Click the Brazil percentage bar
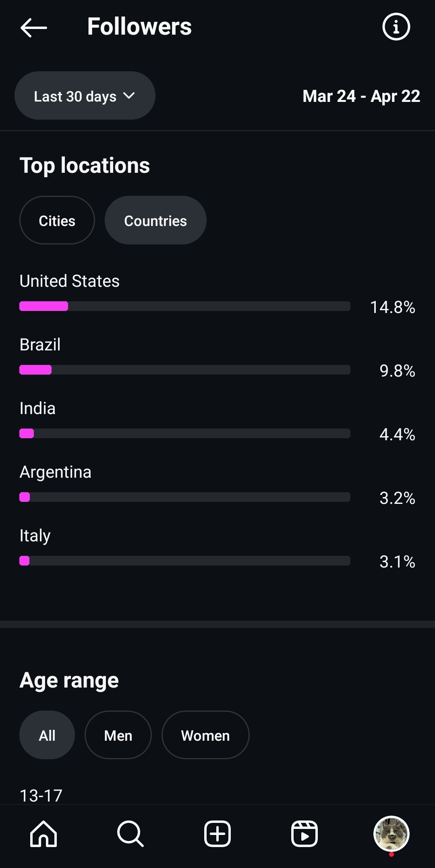 pyautogui.click(x=184, y=370)
